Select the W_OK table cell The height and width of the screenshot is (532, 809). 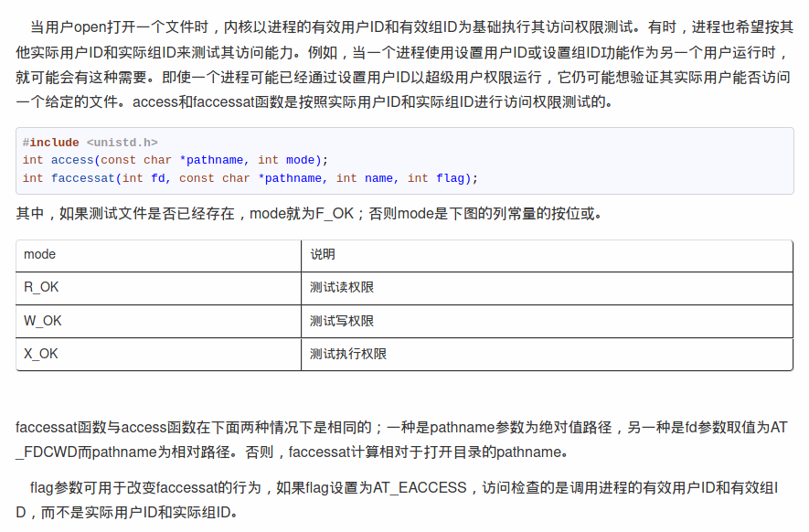coord(41,320)
